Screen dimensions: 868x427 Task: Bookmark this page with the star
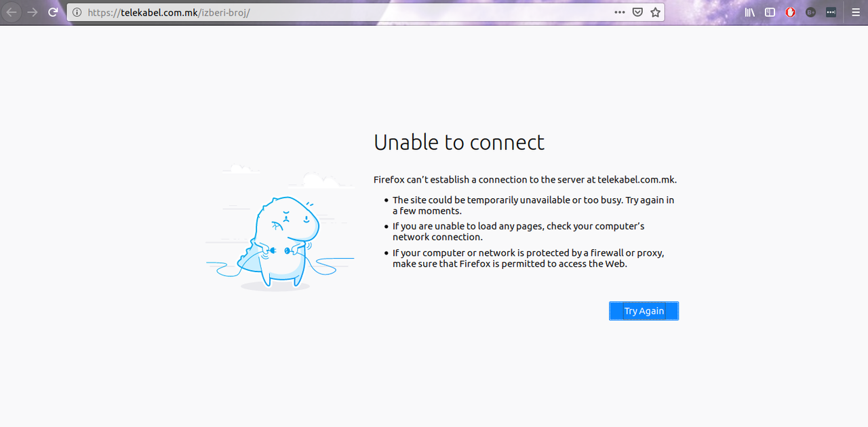click(655, 12)
